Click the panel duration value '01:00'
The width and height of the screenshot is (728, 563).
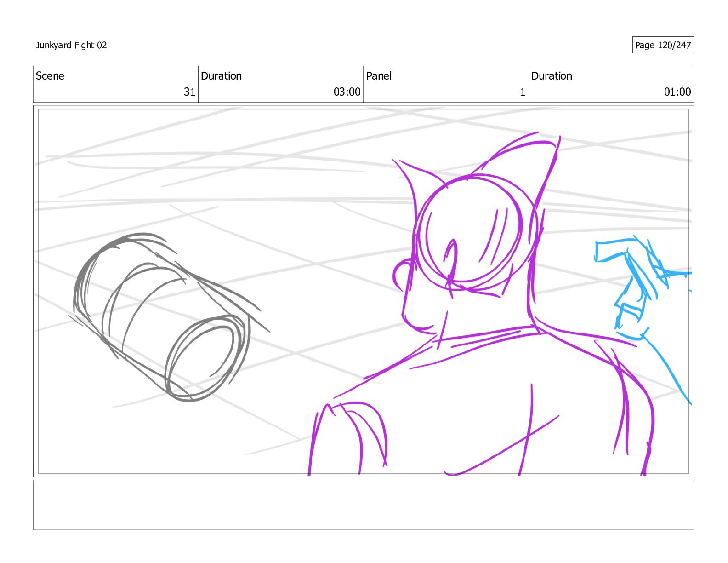coord(677,92)
